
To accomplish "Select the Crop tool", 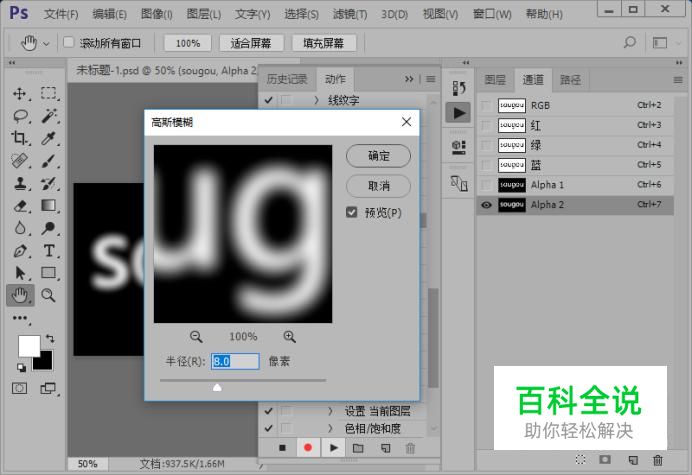I will tap(19, 138).
